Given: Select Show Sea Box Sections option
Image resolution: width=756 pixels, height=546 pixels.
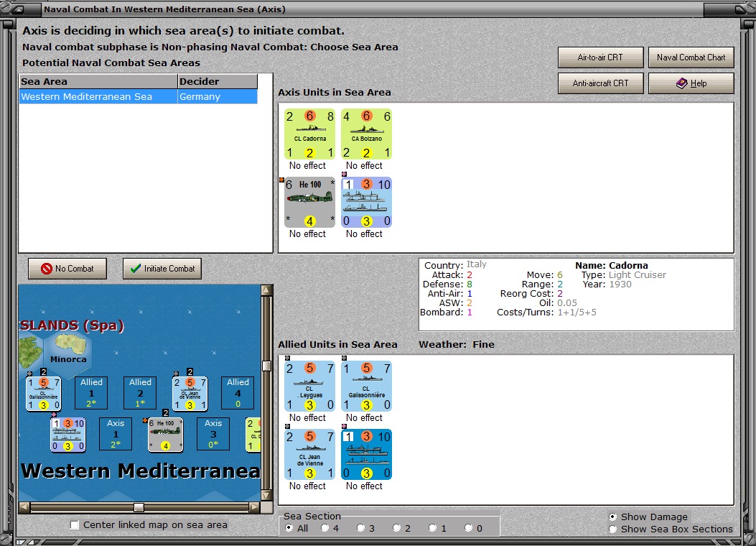Looking at the screenshot, I should click(612, 529).
